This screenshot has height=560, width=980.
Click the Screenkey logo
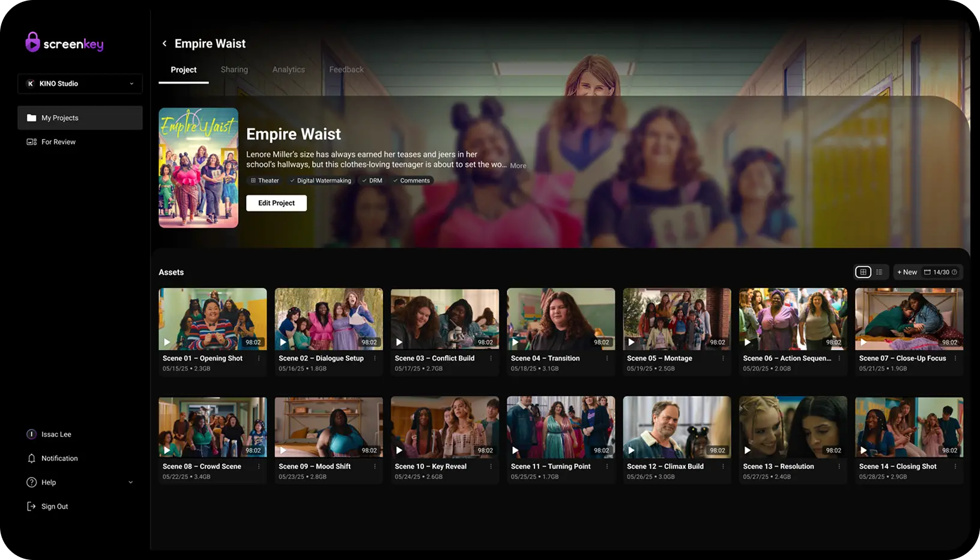64,43
